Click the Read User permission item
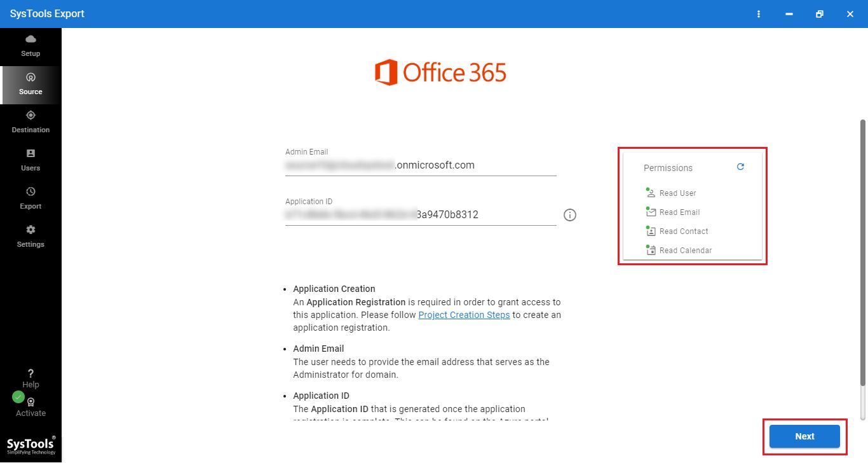Viewport: 868px width, 463px height. point(677,193)
